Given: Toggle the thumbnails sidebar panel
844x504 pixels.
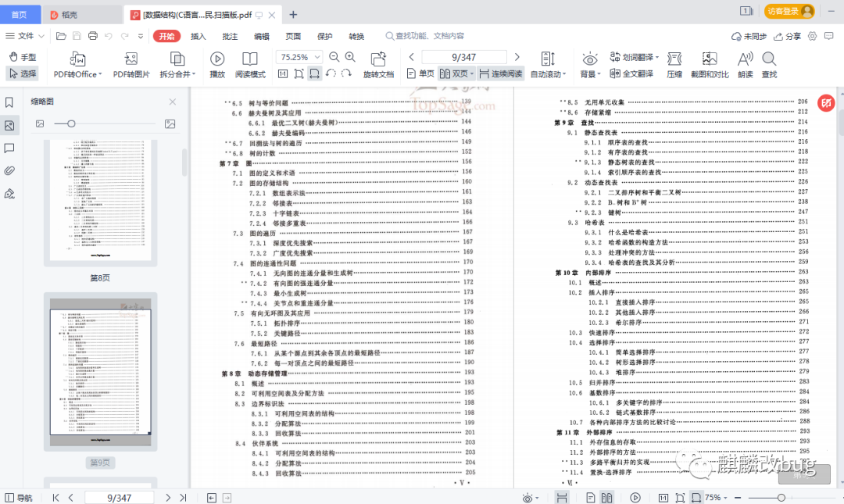Looking at the screenshot, I should point(9,126).
